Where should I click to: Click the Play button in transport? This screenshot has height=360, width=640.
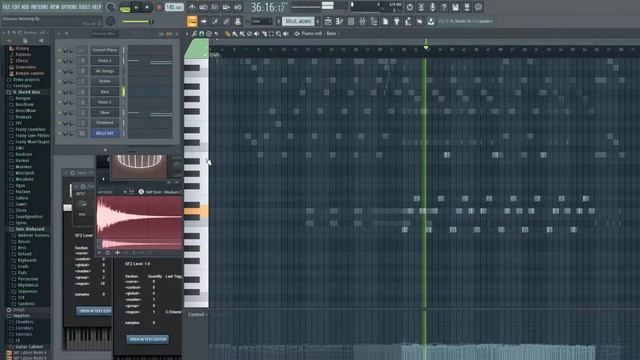(136, 7)
